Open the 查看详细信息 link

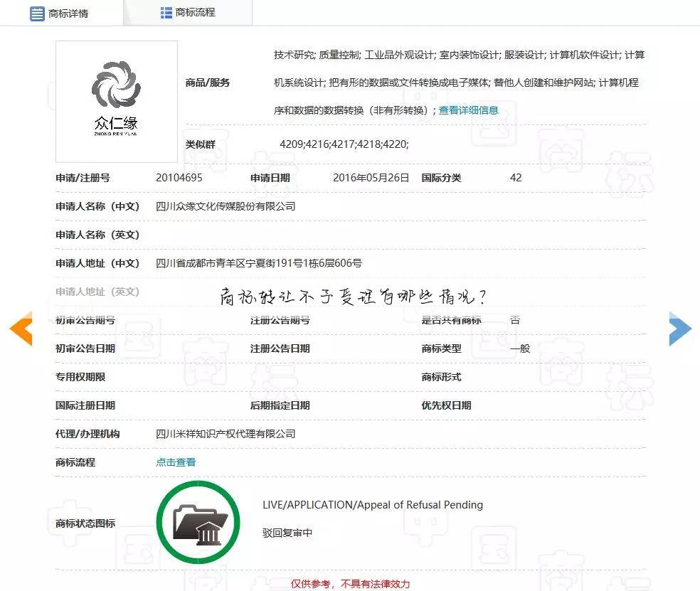[467, 110]
